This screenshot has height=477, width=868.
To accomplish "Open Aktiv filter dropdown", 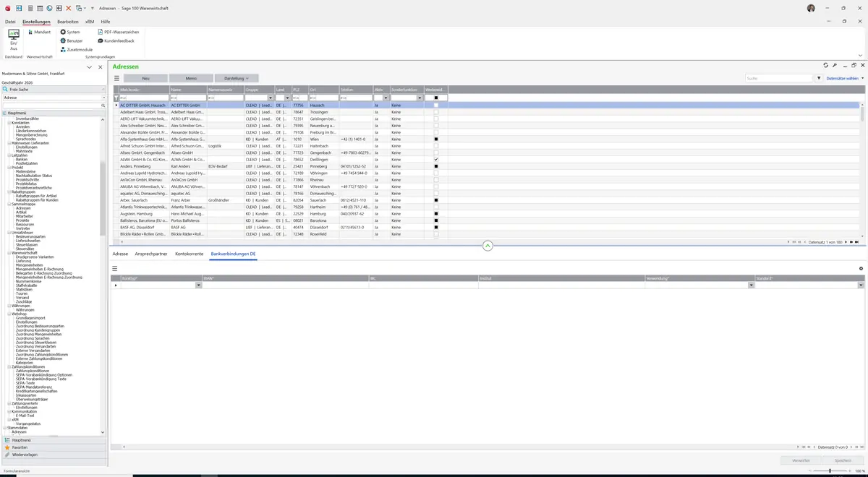I will point(386,98).
